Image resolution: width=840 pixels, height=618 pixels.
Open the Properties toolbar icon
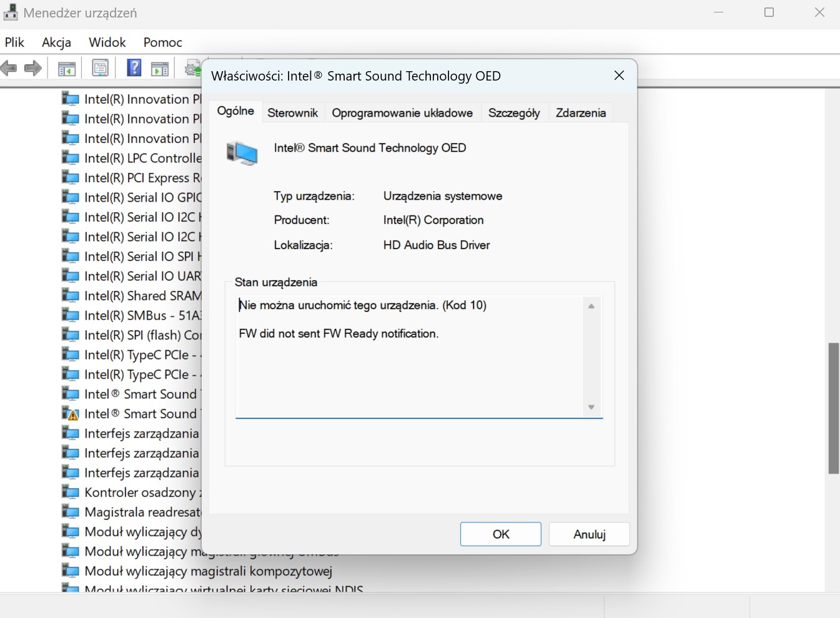coord(100,68)
